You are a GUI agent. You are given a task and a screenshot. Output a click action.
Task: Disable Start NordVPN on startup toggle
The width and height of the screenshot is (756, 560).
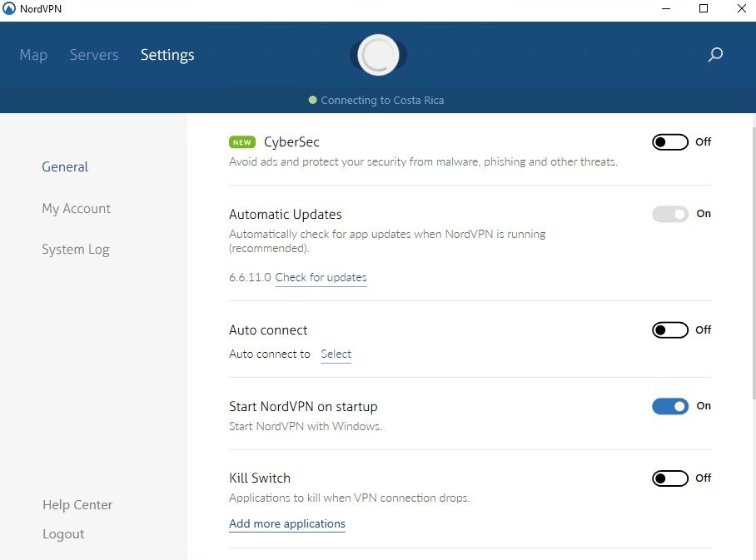(670, 406)
